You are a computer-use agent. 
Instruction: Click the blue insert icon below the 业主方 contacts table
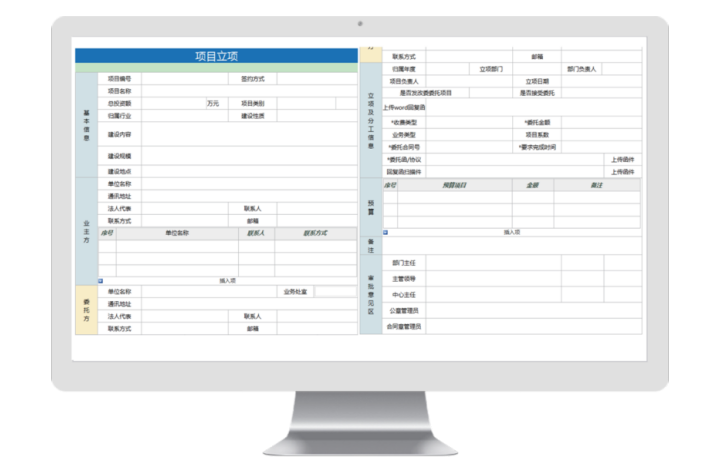[x=100, y=281]
